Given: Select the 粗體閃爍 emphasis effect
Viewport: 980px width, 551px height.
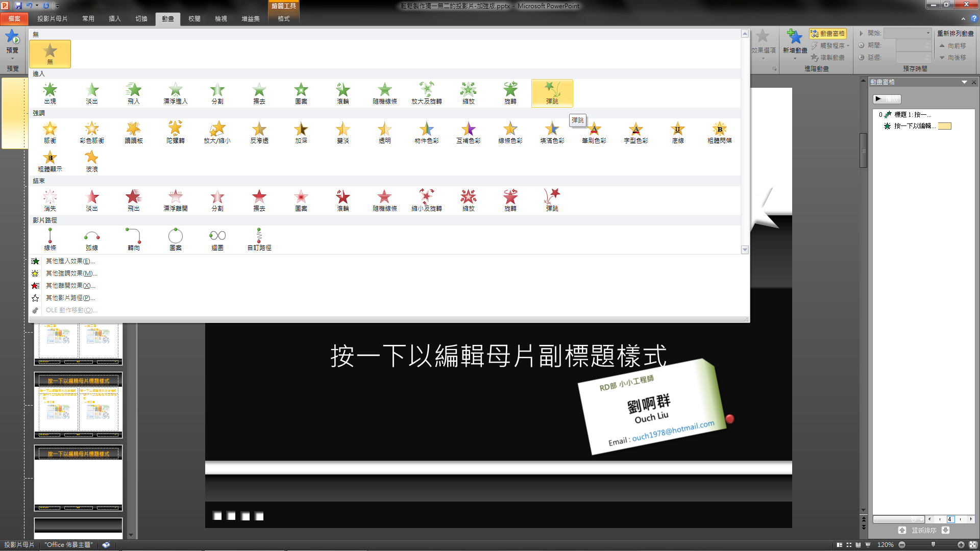Looking at the screenshot, I should [x=720, y=133].
